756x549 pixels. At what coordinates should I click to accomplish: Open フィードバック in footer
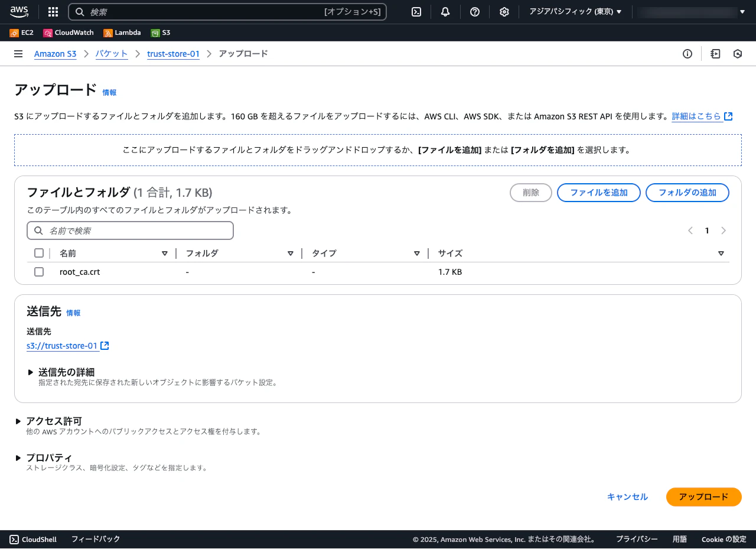point(96,539)
